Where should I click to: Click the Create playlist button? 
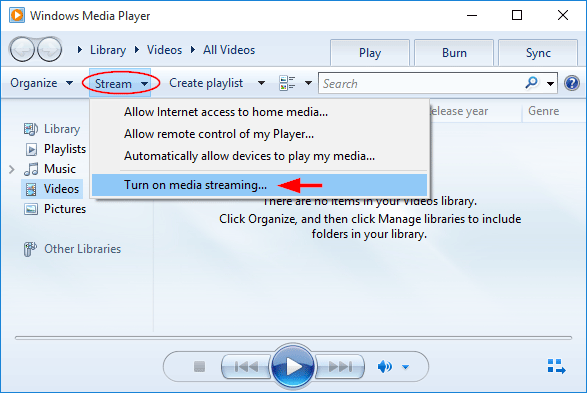point(206,83)
